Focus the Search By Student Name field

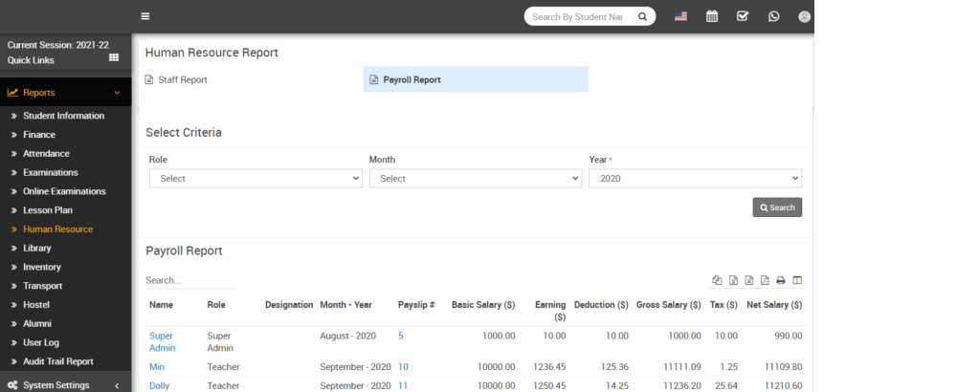click(577, 17)
